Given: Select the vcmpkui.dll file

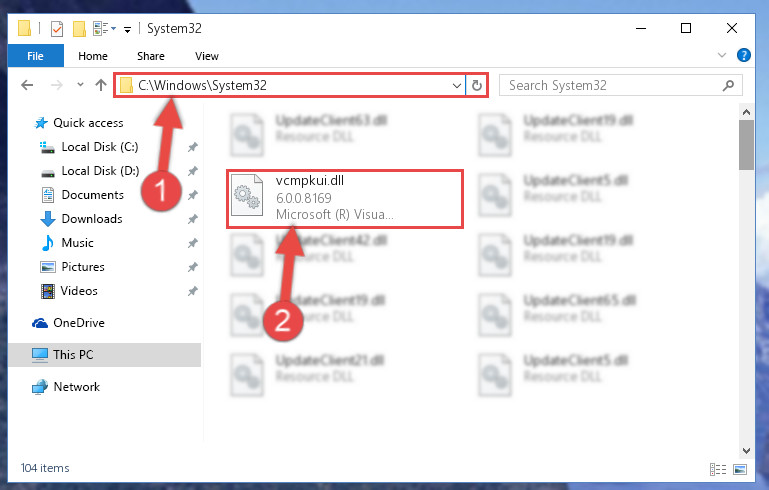Looking at the screenshot, I should (x=345, y=199).
